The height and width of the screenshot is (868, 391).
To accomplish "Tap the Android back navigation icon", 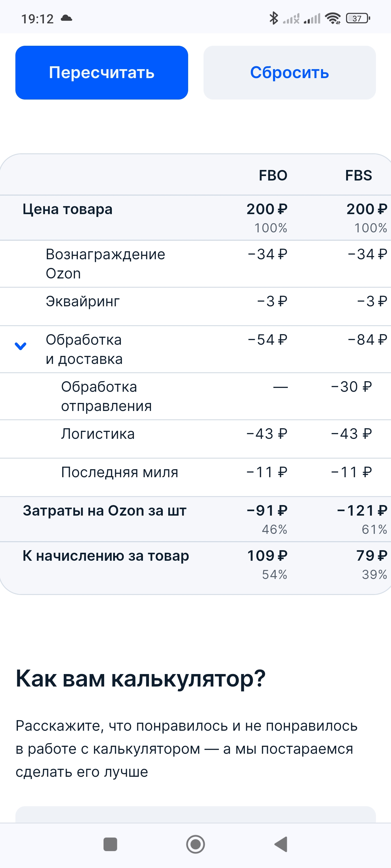I will click(x=281, y=844).
